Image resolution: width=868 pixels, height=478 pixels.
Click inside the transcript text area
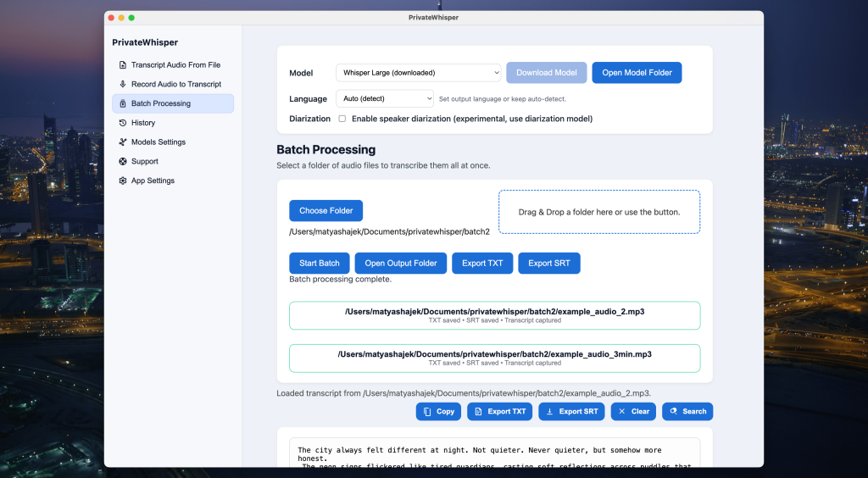[494, 454]
